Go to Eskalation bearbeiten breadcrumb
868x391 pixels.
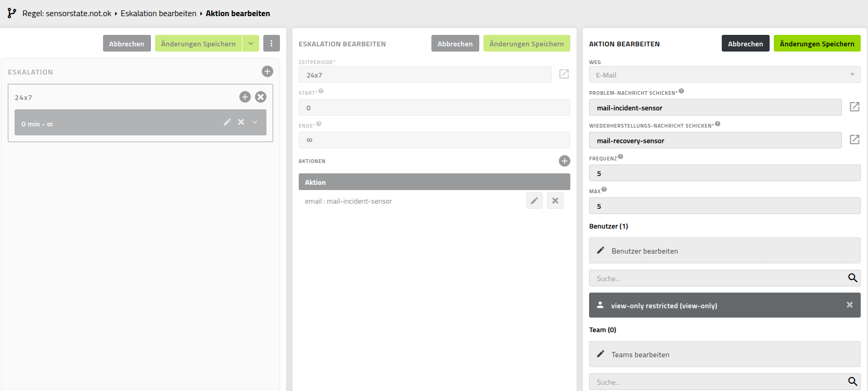click(x=158, y=14)
